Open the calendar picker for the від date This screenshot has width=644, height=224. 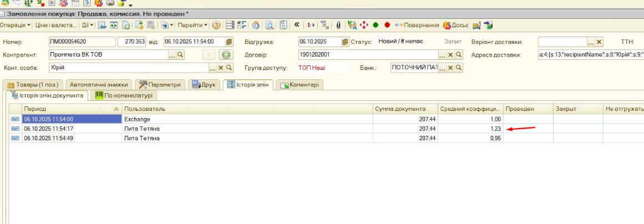[x=229, y=42]
